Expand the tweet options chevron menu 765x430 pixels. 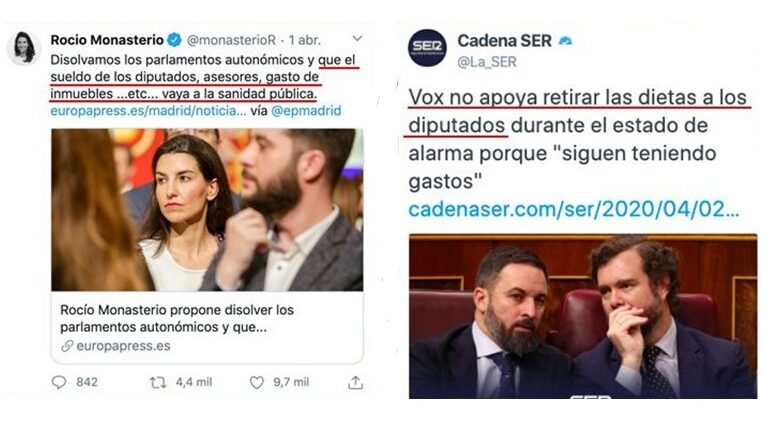coord(357,38)
